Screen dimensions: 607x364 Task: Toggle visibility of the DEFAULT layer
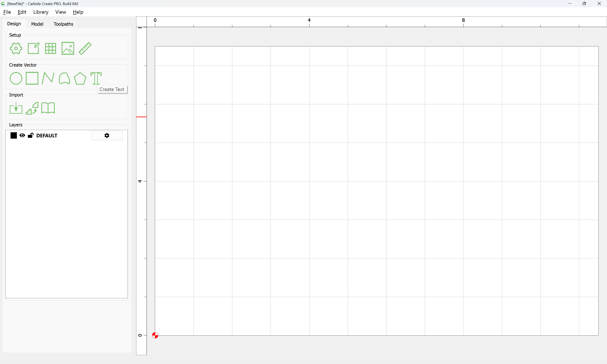22,135
